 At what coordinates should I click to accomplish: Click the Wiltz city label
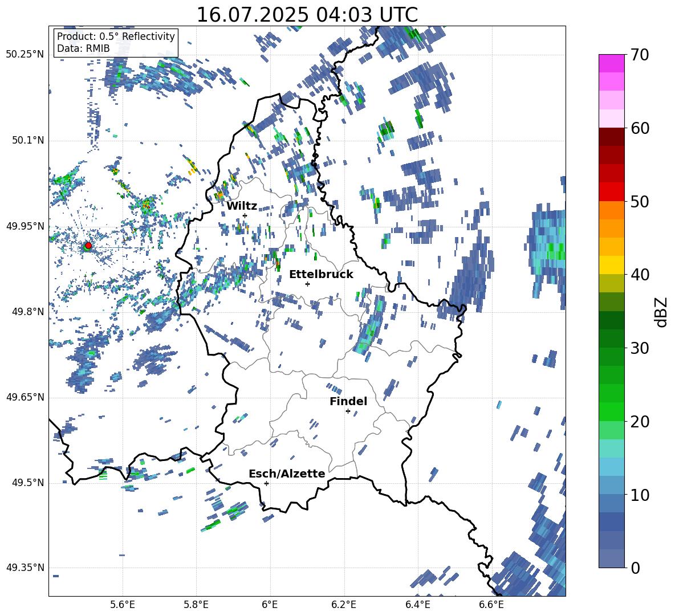[x=242, y=206]
